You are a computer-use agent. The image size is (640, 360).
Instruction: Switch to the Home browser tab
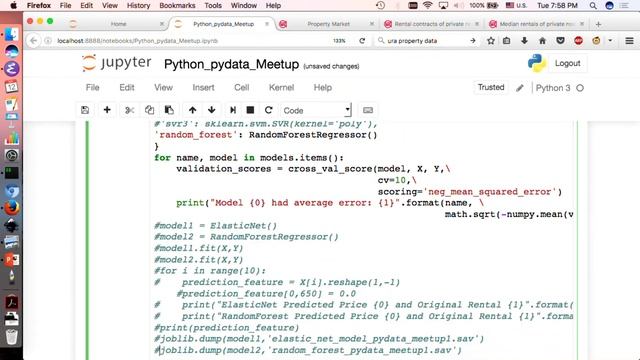pyautogui.click(x=118, y=24)
